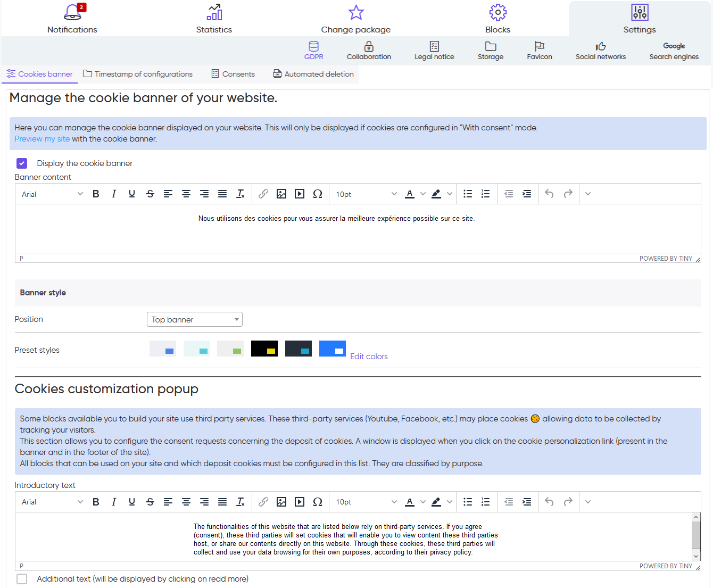Viewport: 713px width, 588px height.
Task: Left align text in Introductory text editor
Action: [x=168, y=502]
